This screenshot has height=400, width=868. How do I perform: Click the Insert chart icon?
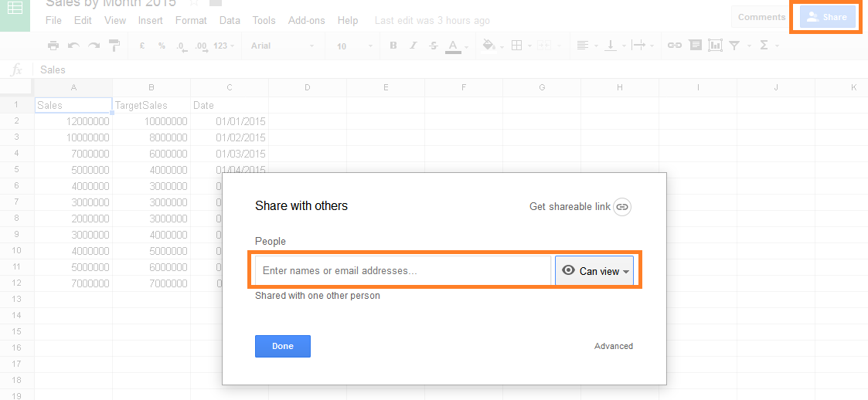point(715,46)
